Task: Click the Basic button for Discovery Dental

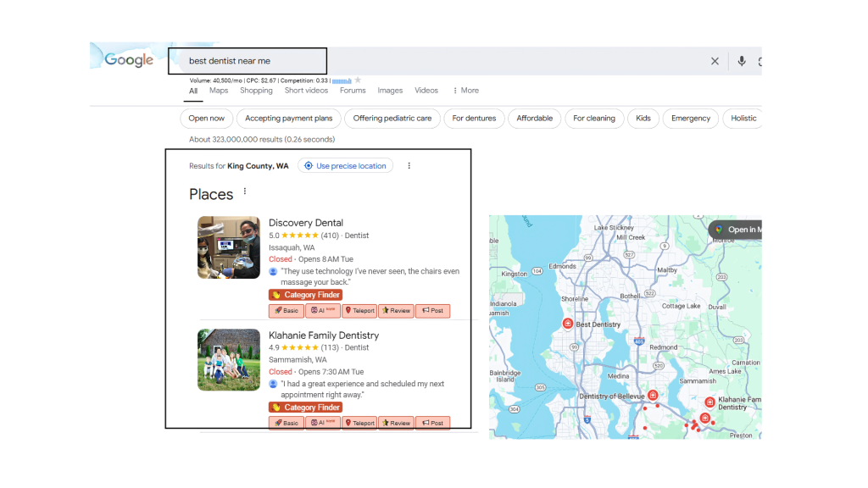Action: click(x=287, y=310)
